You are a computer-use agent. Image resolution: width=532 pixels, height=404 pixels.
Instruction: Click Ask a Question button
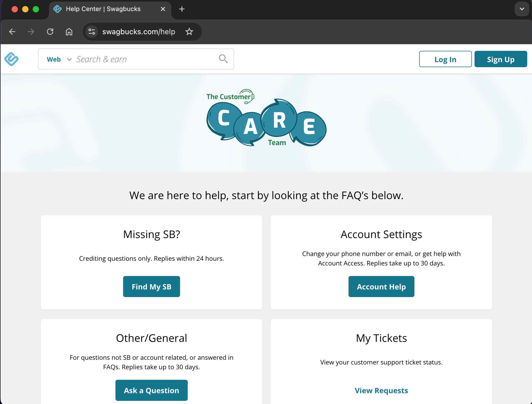(x=152, y=390)
